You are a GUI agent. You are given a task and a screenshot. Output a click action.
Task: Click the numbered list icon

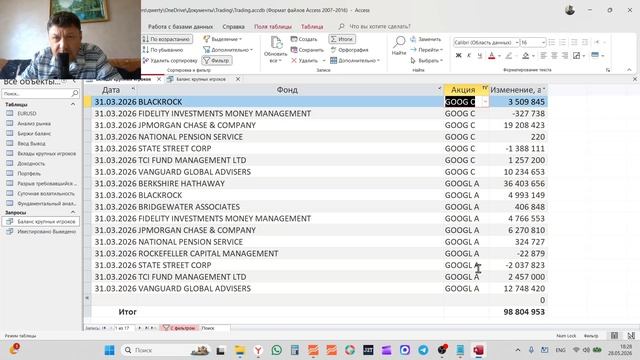(x=562, y=42)
